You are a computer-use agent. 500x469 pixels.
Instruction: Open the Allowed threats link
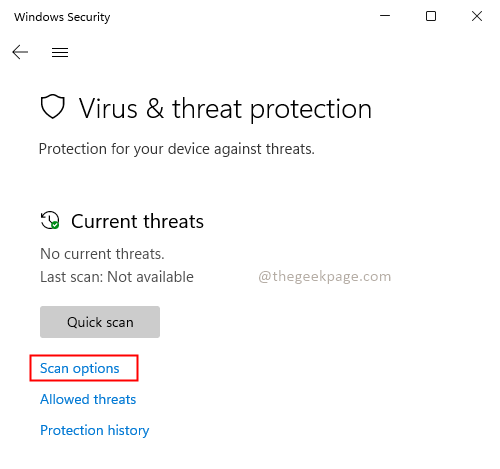point(88,399)
